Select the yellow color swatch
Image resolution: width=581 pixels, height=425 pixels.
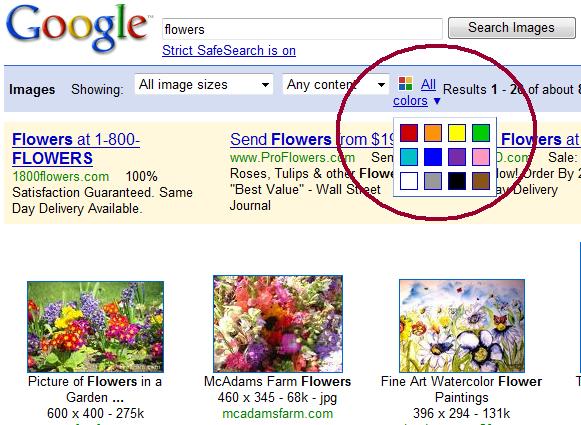coord(457,133)
